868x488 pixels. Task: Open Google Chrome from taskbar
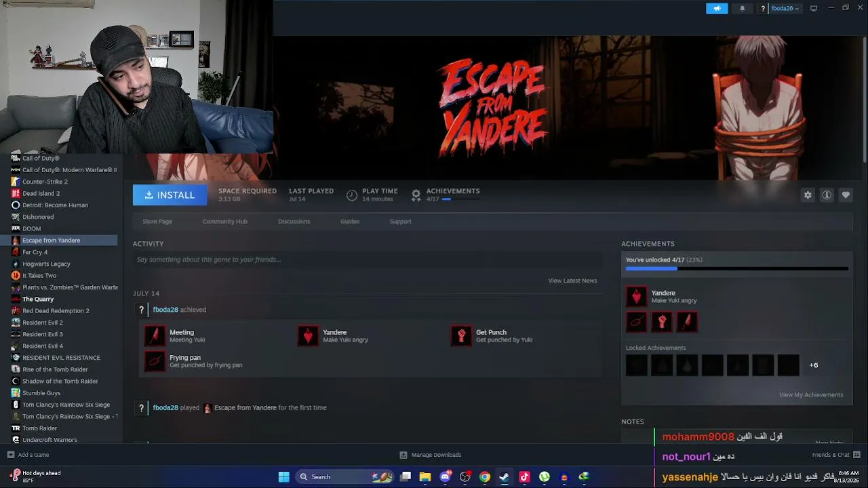click(x=485, y=476)
